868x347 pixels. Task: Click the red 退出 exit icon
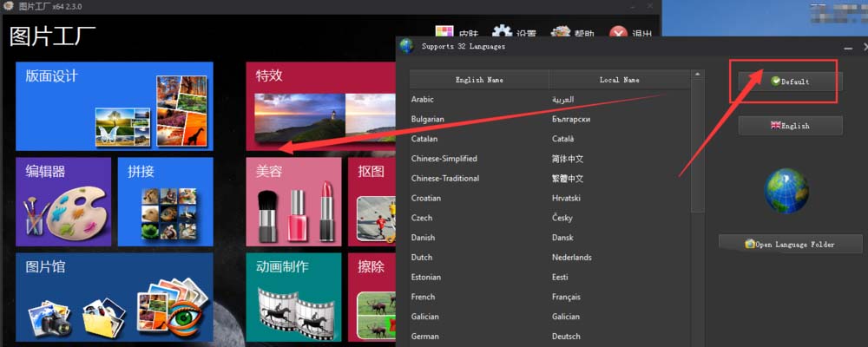point(618,32)
